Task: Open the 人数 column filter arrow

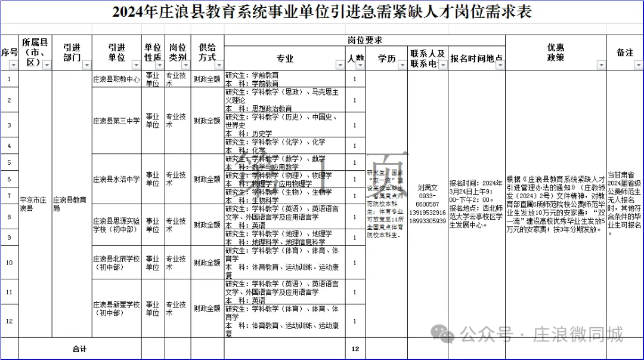Action: click(360, 65)
